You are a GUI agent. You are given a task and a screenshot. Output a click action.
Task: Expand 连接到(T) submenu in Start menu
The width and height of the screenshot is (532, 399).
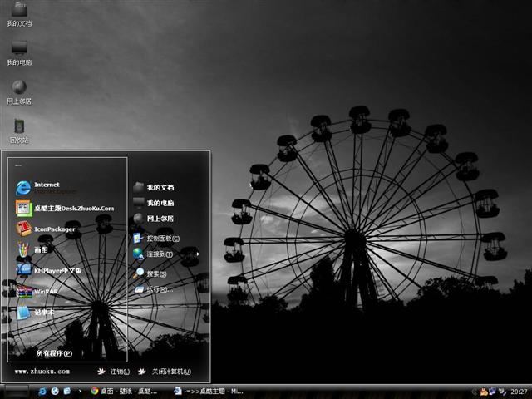168,254
